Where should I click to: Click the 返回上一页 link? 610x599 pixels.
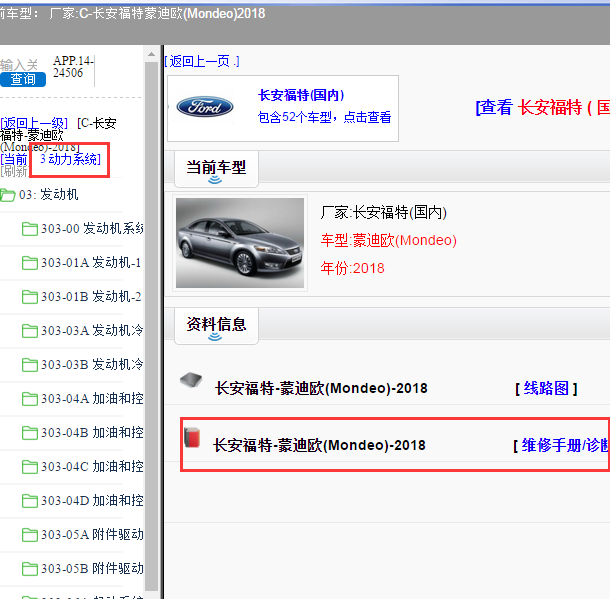(x=202, y=61)
